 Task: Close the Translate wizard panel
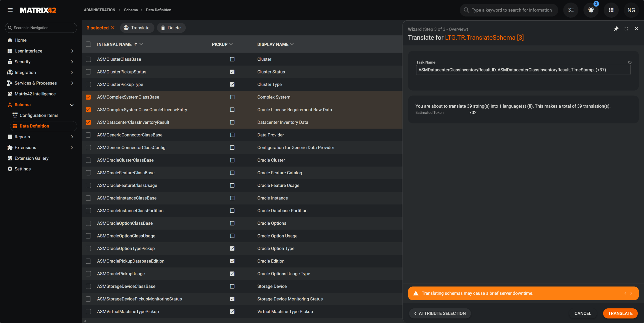point(636,29)
